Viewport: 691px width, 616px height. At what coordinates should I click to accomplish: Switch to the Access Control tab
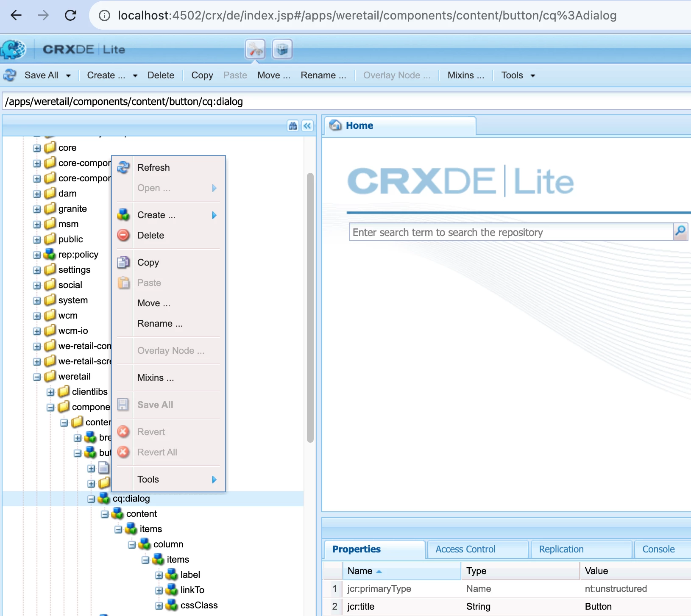478,549
